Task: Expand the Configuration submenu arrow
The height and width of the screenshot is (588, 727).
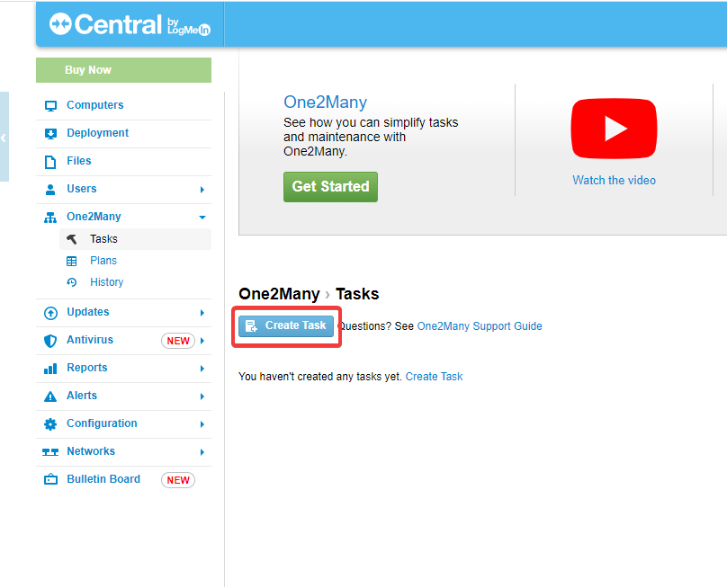Action: coord(202,424)
